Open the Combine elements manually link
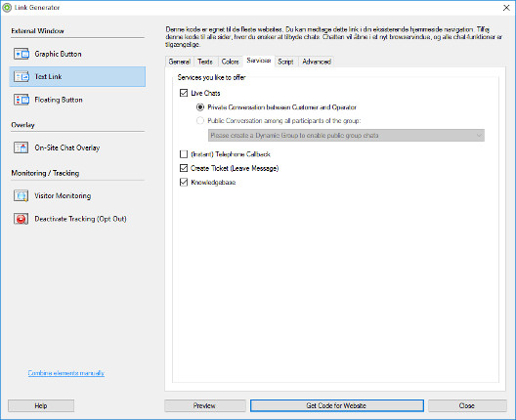Image resolution: width=516 pixels, height=420 pixels. click(66, 373)
